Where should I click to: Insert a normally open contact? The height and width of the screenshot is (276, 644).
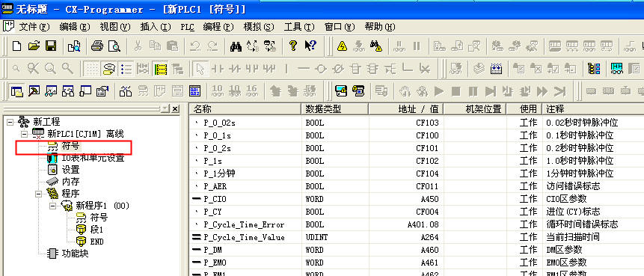pos(217,69)
